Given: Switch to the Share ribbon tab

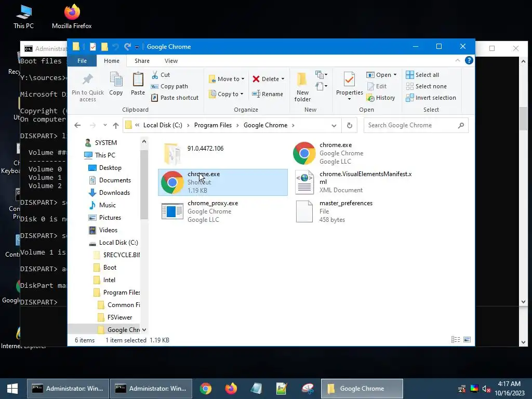Looking at the screenshot, I should tap(142, 61).
